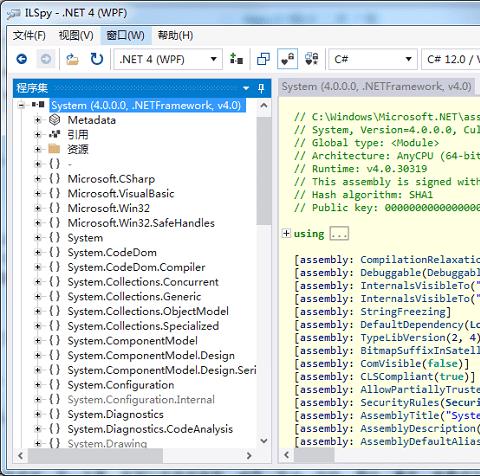Select System.Diagnostics.CodeAnalysis namespace

pyautogui.click(x=150, y=429)
